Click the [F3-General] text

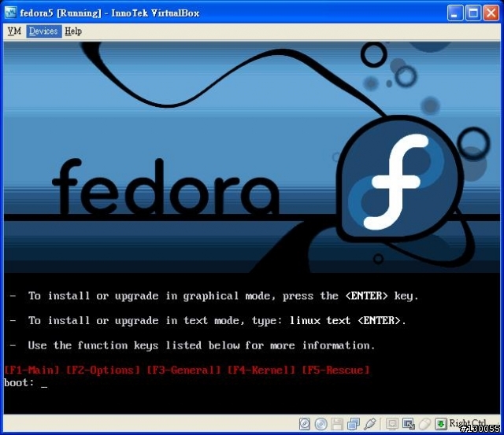point(183,370)
